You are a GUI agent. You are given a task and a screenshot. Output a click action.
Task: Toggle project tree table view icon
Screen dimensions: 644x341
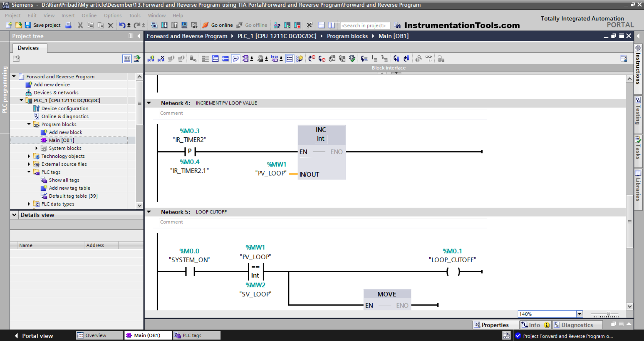127,59
